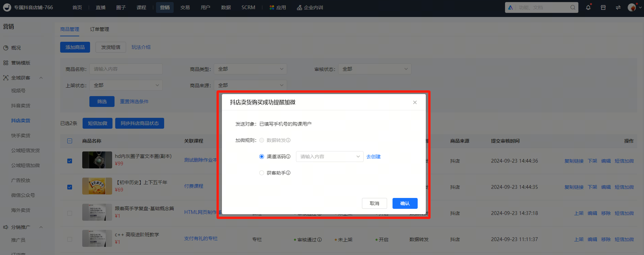Click 复制链接 in the 上下五千年 row
The image size is (644, 255).
pyautogui.click(x=574, y=187)
